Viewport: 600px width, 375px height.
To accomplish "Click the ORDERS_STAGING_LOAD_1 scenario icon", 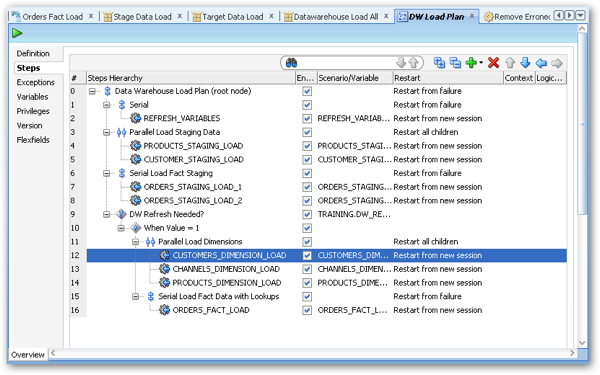I will (x=135, y=187).
